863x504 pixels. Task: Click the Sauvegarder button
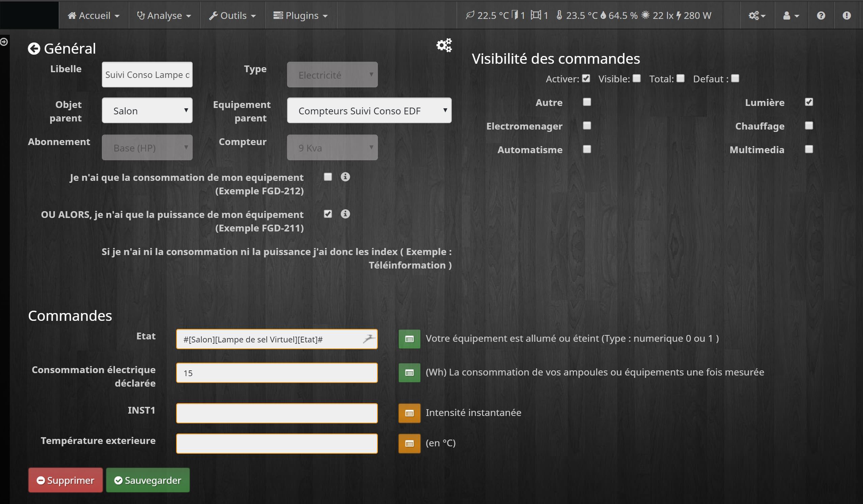coord(148,480)
